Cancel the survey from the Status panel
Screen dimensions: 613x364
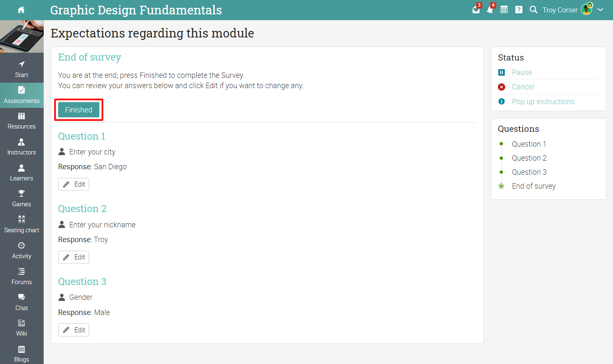523,87
